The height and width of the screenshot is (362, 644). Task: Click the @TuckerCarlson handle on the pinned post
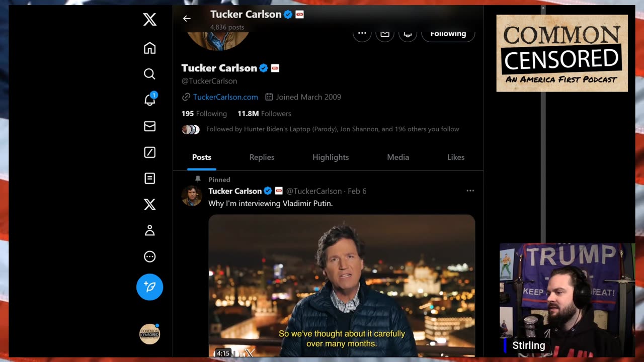coord(314,191)
